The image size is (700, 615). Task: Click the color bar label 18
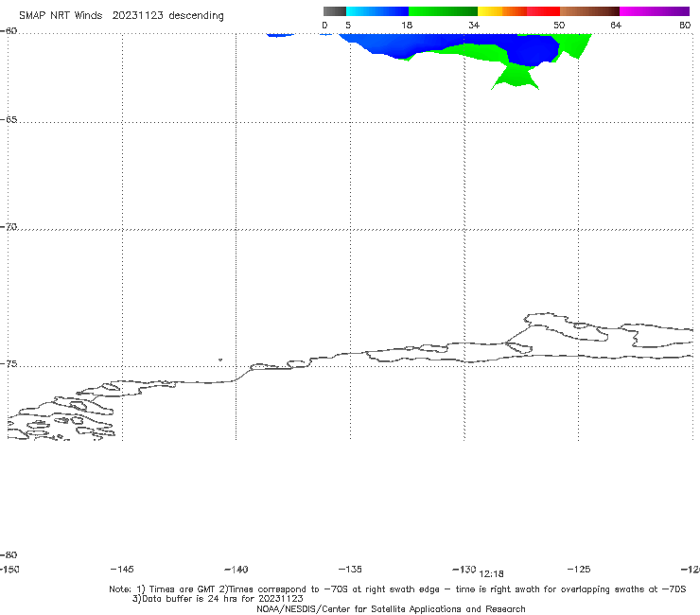pos(407,25)
